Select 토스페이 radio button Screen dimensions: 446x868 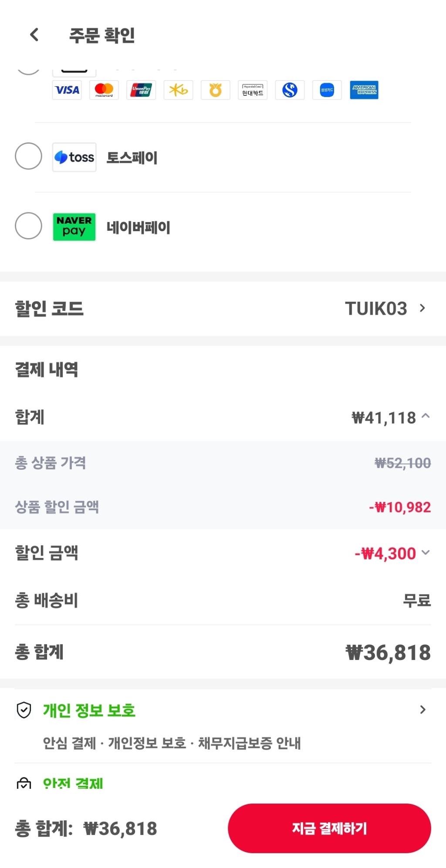28,156
